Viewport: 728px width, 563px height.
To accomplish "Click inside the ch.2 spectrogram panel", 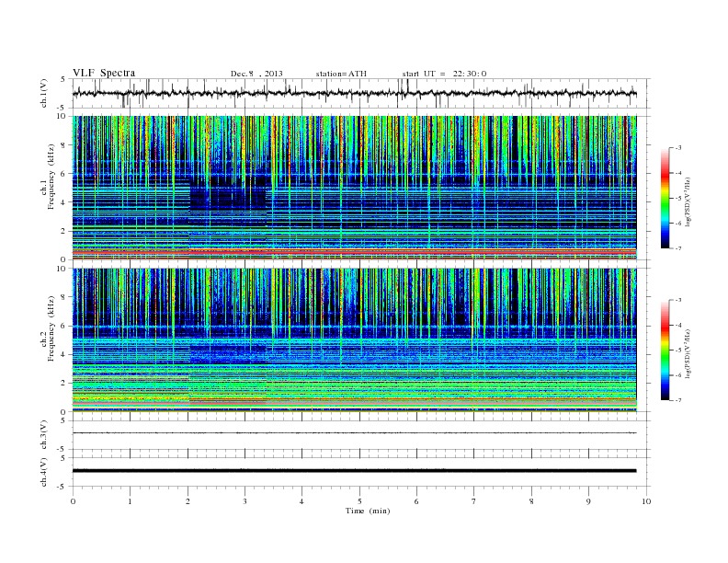I will tap(354, 340).
